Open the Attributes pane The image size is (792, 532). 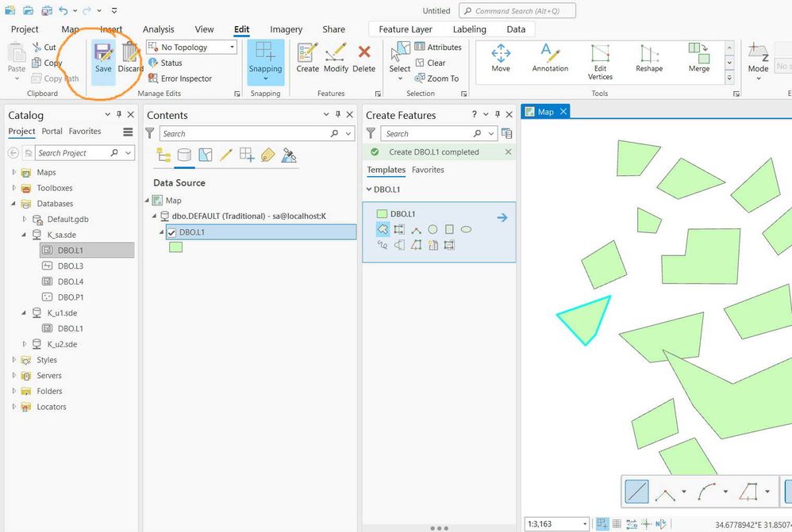(438, 47)
